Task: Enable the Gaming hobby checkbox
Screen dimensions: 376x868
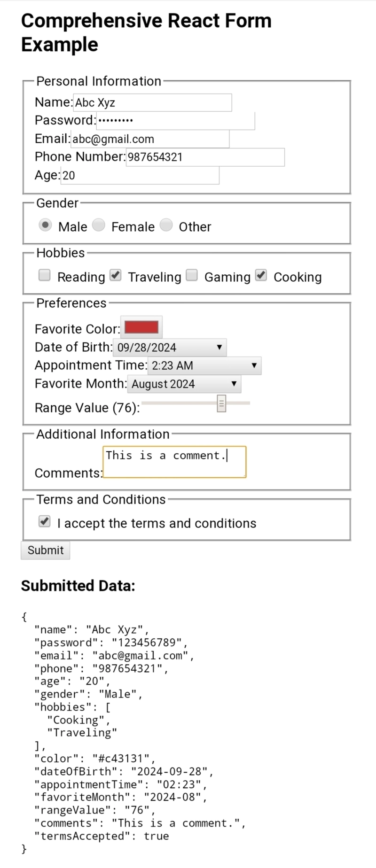Action: [x=192, y=275]
